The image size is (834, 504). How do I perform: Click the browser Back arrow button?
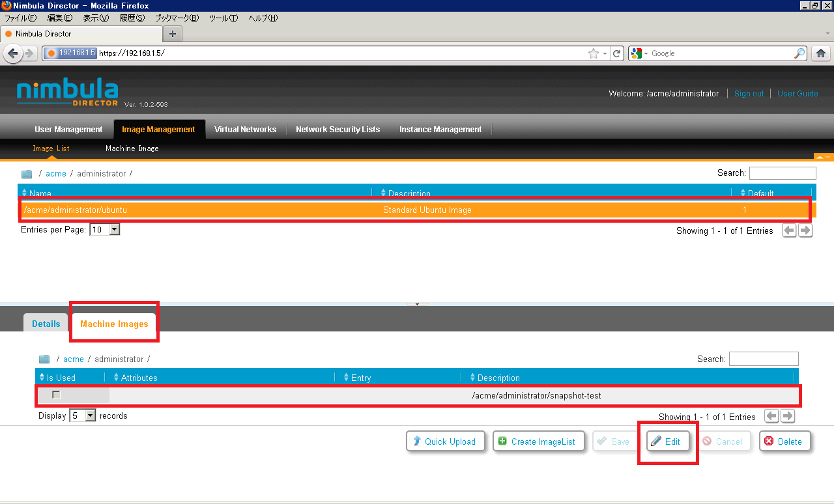[12, 53]
